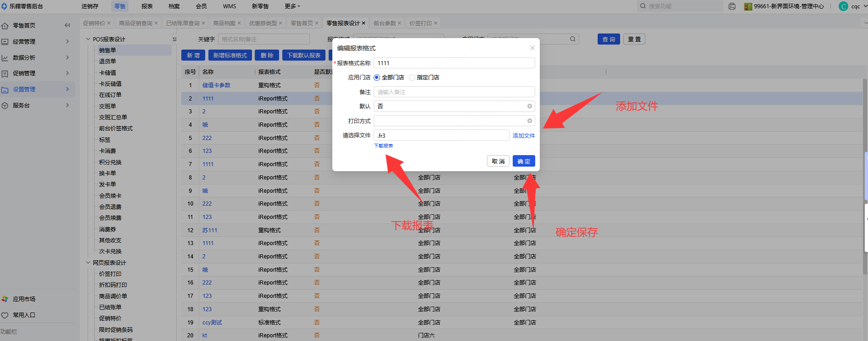Click the sidebar collapse icon beside 零售首页
Screen dimensions: 868x341
tap(67, 25)
